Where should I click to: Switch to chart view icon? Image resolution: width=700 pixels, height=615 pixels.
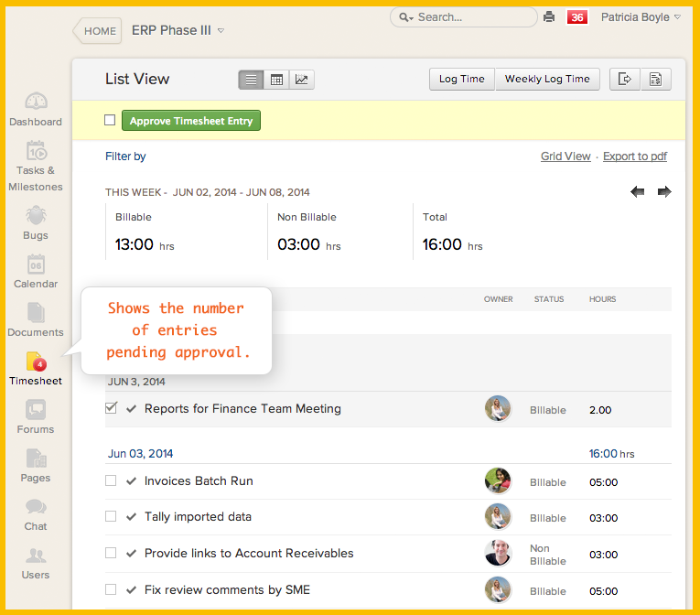302,80
